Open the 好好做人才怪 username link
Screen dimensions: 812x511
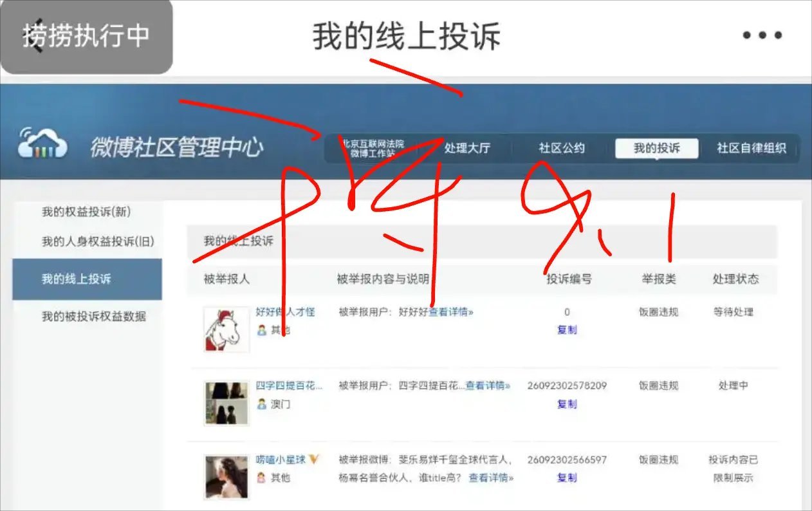point(286,312)
